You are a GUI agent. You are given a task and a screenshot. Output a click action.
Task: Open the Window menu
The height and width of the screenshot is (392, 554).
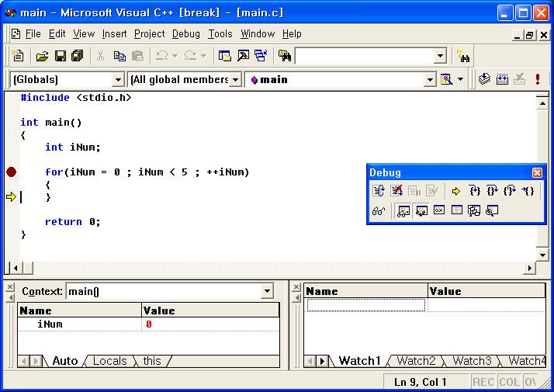point(258,34)
